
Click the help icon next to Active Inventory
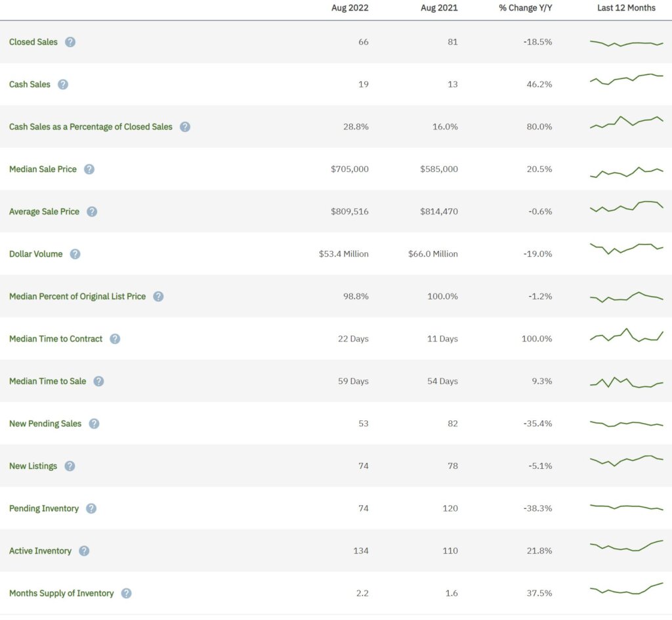coord(84,551)
